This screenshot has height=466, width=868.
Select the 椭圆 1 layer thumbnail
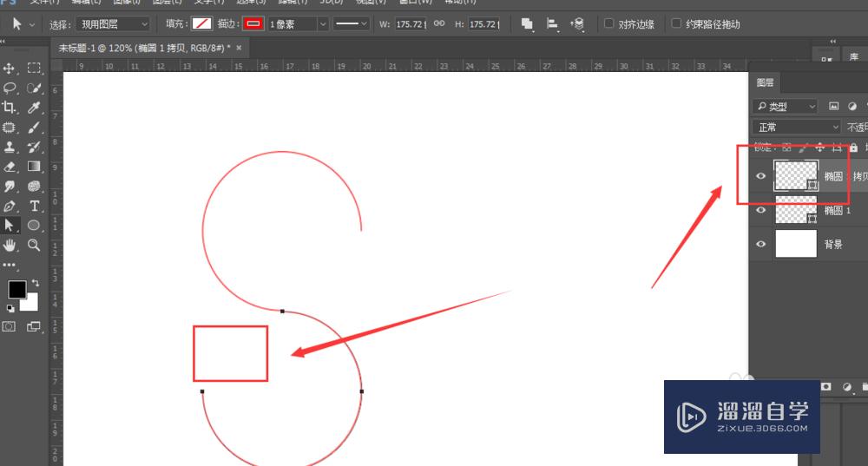pos(796,210)
